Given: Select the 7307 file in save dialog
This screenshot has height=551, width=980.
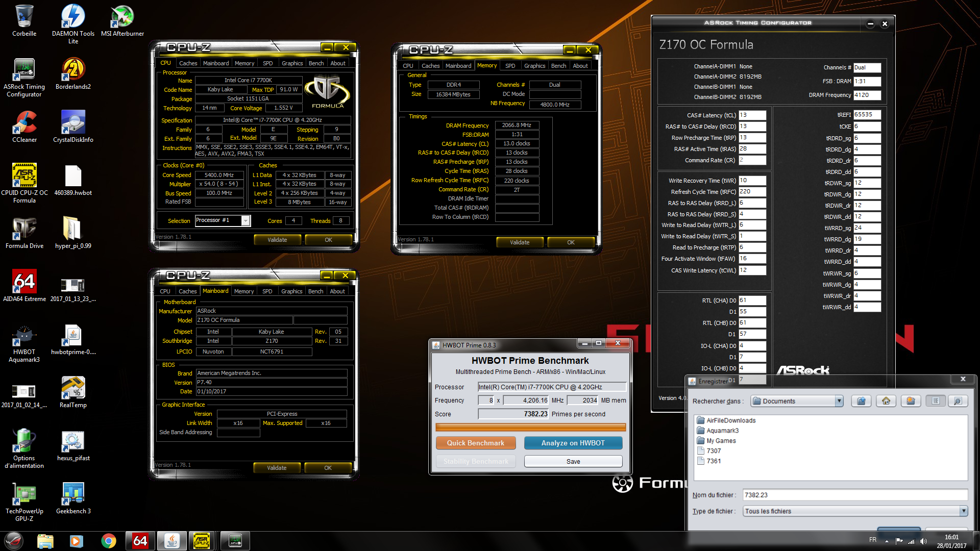Looking at the screenshot, I should [709, 451].
